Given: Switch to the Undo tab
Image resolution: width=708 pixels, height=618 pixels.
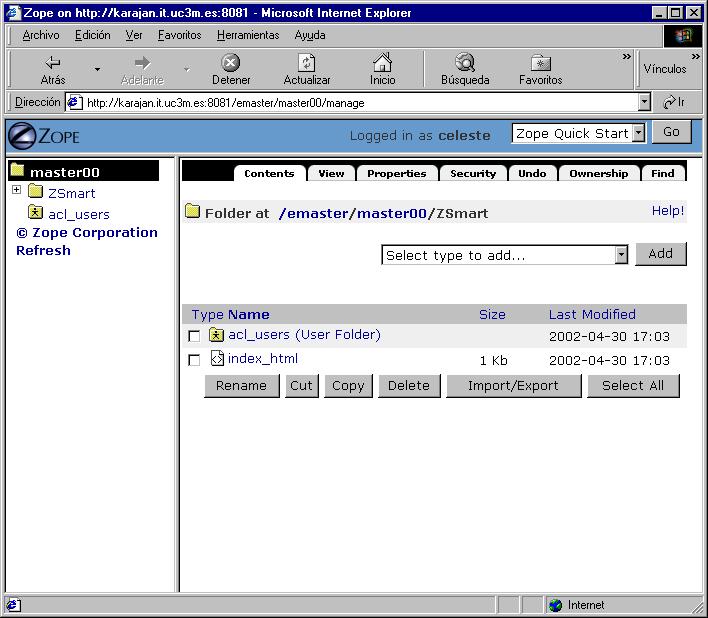Looking at the screenshot, I should [x=532, y=173].
